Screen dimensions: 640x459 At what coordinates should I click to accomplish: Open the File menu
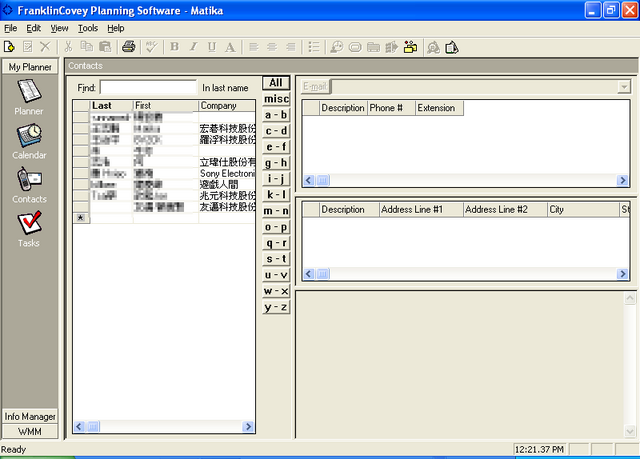click(11, 28)
